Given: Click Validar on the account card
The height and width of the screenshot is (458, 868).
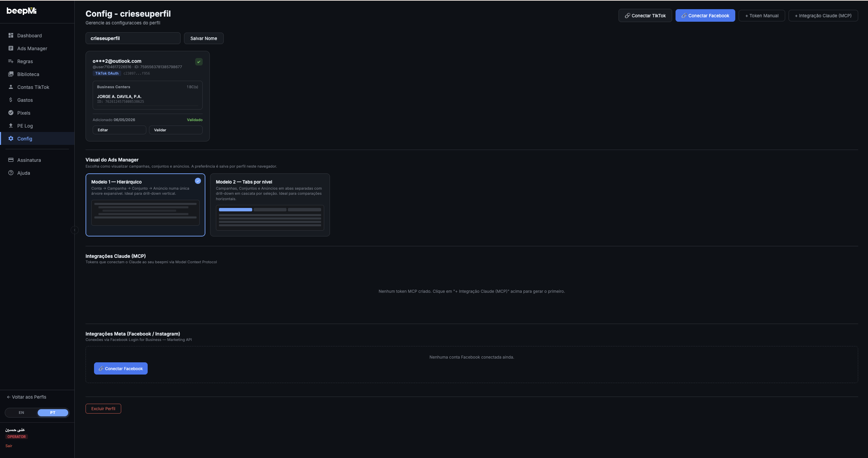Looking at the screenshot, I should tap(176, 130).
